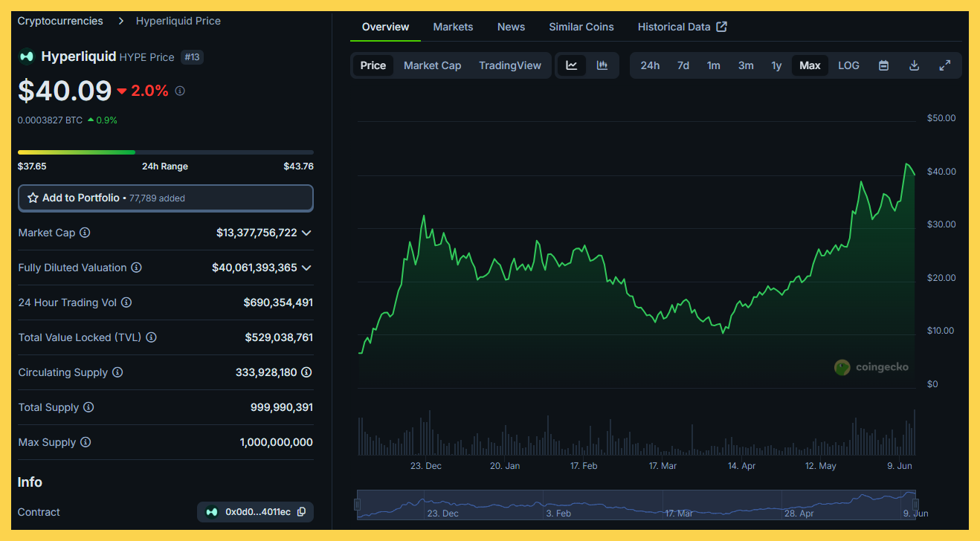Click info icon beside Total Value Locked
This screenshot has width=980, height=541.
pos(151,337)
